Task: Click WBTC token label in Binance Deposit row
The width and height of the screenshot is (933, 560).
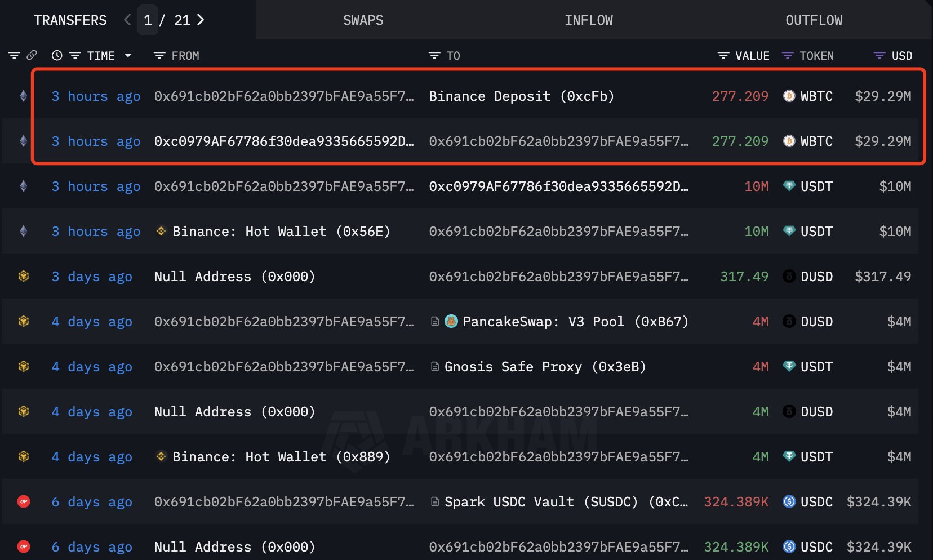Action: (x=816, y=96)
